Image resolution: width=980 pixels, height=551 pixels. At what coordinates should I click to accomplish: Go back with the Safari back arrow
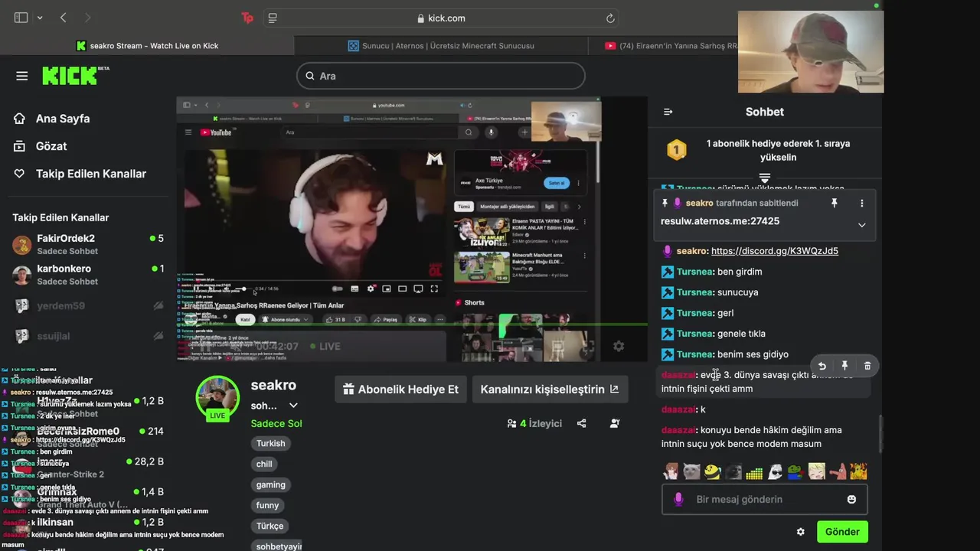pyautogui.click(x=64, y=18)
